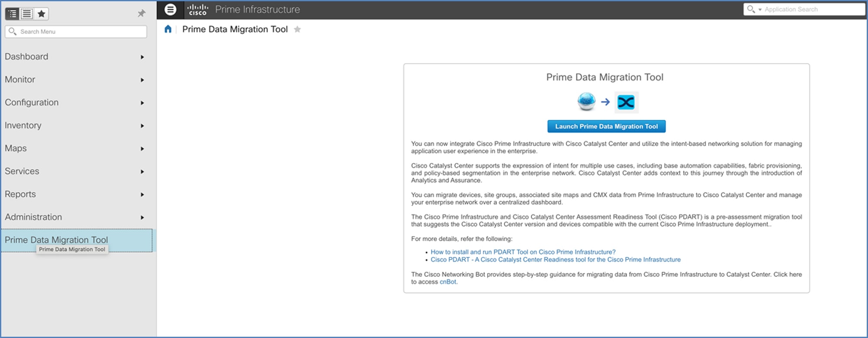Open the Dashboard menu item
This screenshot has height=338, width=868.
point(26,56)
